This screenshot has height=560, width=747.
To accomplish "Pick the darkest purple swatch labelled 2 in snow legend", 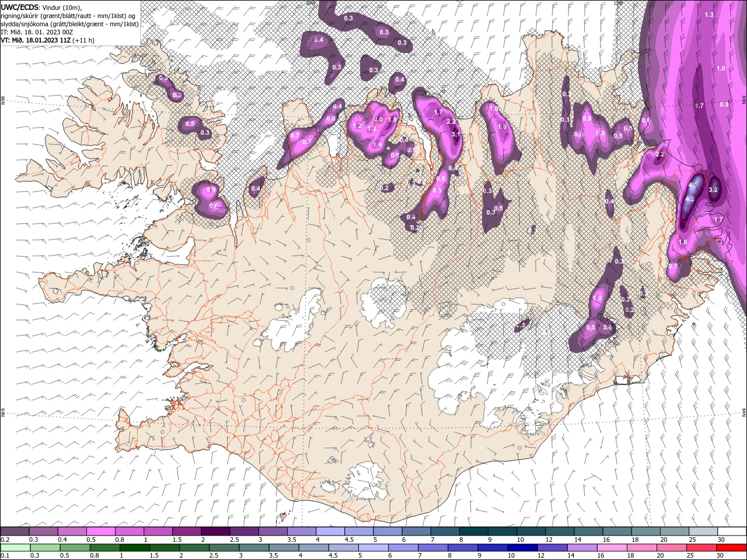I will coord(215,531).
